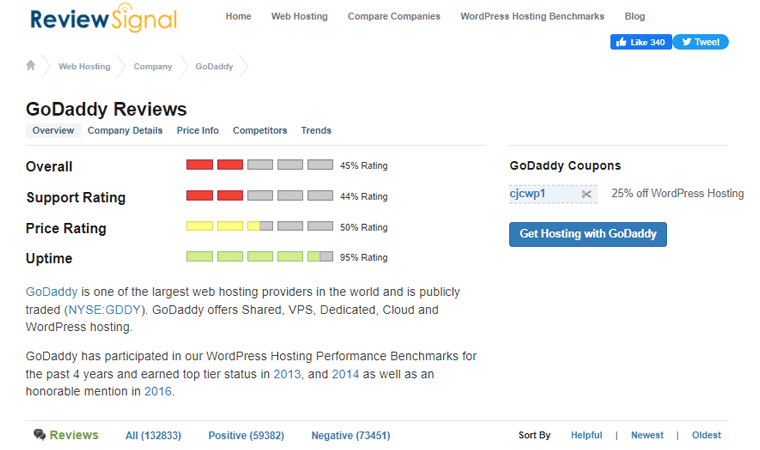This screenshot has height=450, width=760.
Task: Click the Price Rating yellow bar
Action: [x=260, y=226]
